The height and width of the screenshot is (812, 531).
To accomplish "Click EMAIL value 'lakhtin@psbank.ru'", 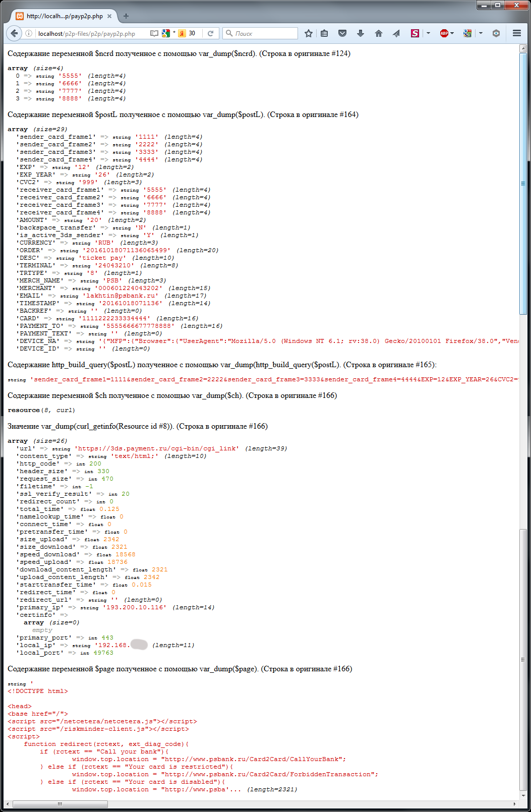I will pyautogui.click(x=120, y=296).
